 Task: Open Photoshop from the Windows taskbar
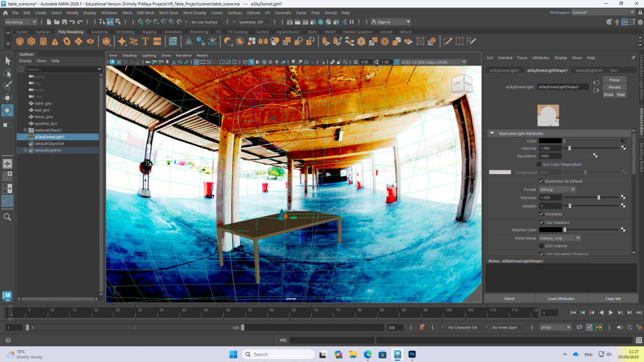[x=413, y=354]
